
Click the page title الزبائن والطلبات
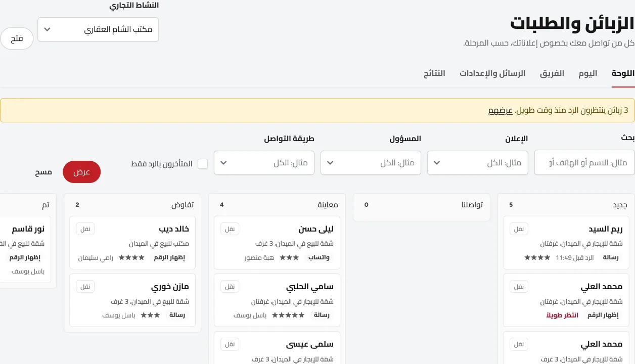572,23
